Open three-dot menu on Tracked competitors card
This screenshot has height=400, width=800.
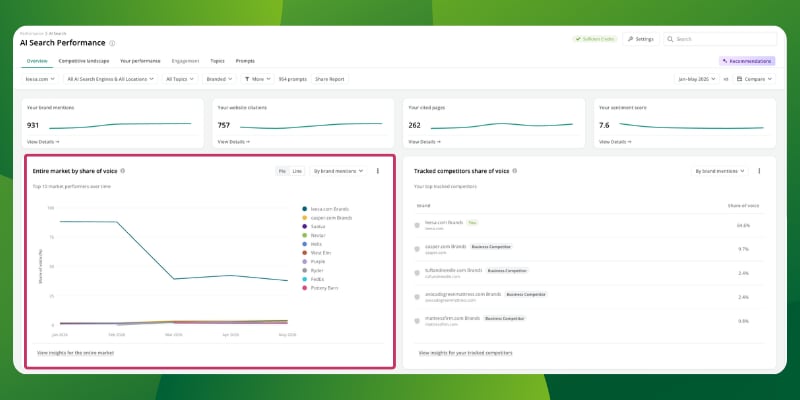pyautogui.click(x=759, y=171)
